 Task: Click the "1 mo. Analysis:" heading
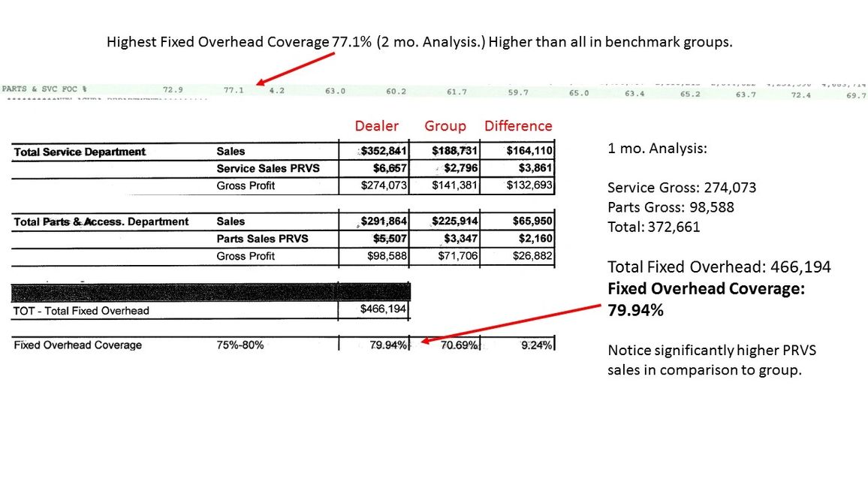[x=656, y=149]
